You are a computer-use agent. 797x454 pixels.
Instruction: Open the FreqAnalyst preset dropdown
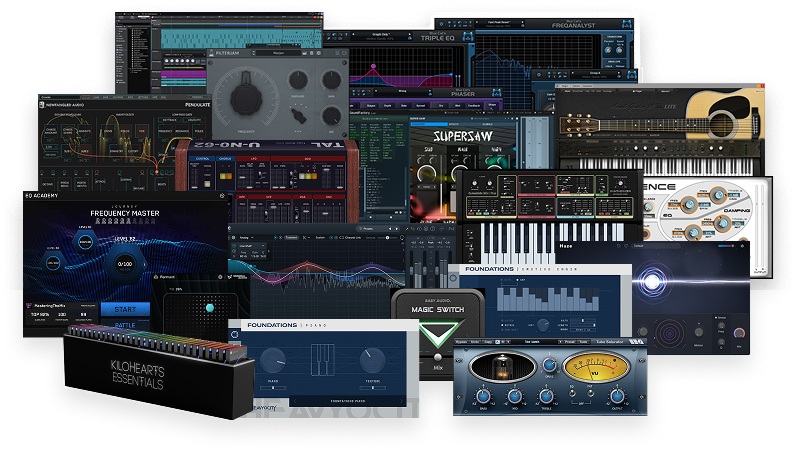(x=499, y=22)
